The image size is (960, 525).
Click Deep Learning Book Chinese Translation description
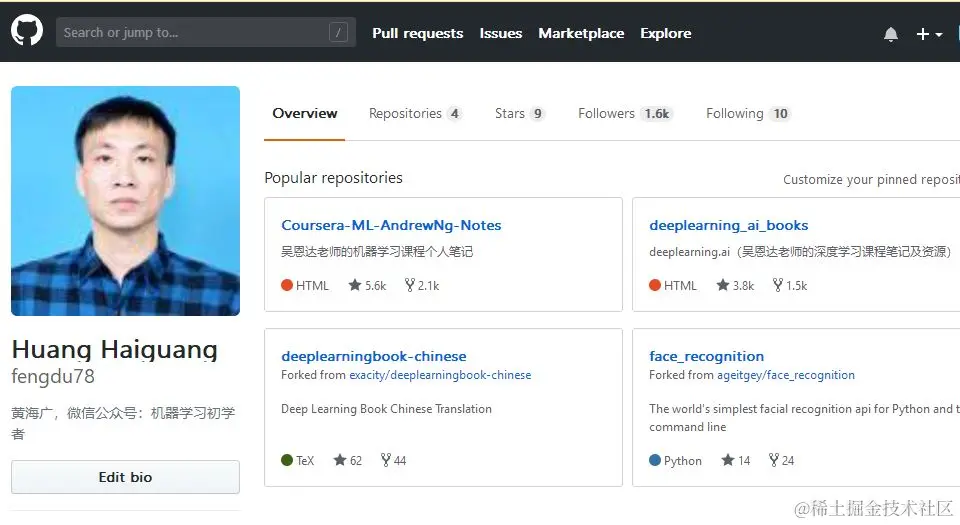tap(386, 409)
